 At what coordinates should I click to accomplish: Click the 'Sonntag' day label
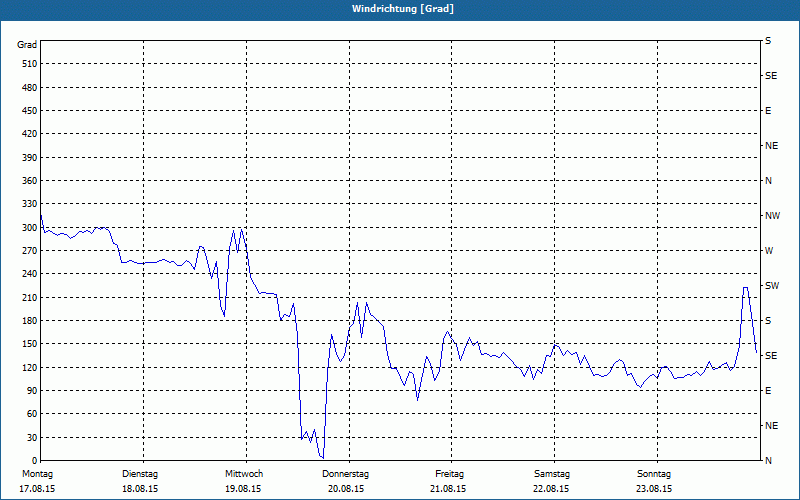[654, 474]
